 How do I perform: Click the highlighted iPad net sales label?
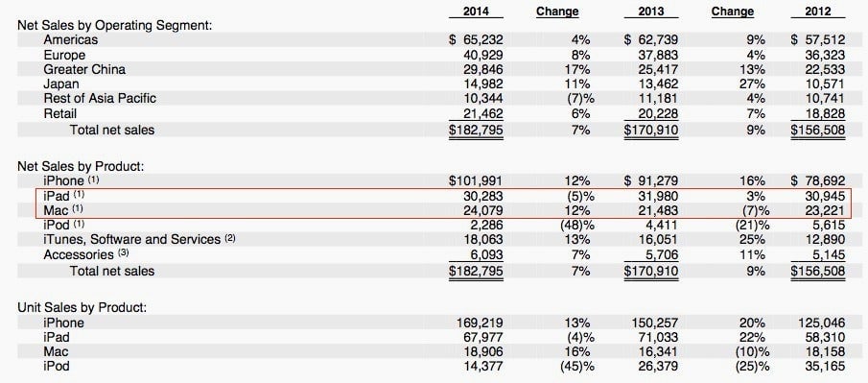coord(64,196)
